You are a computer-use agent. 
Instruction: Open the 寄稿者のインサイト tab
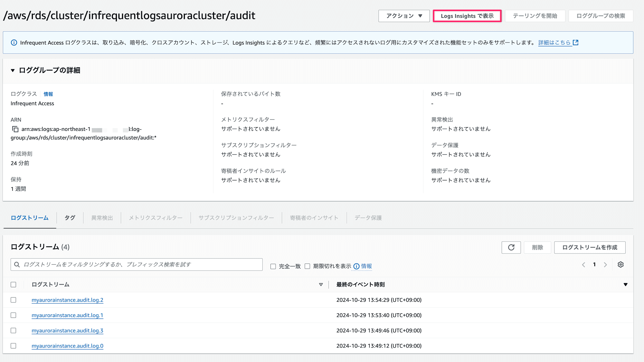tap(314, 218)
